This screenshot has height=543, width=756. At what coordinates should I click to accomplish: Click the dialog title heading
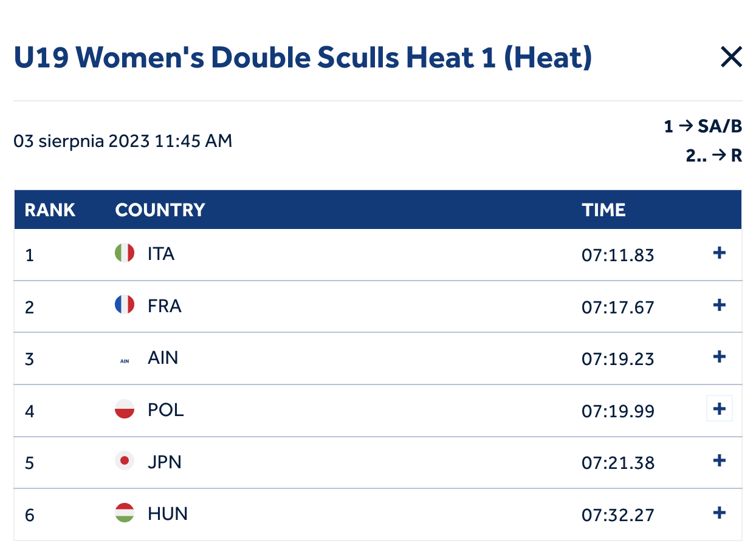tap(303, 58)
